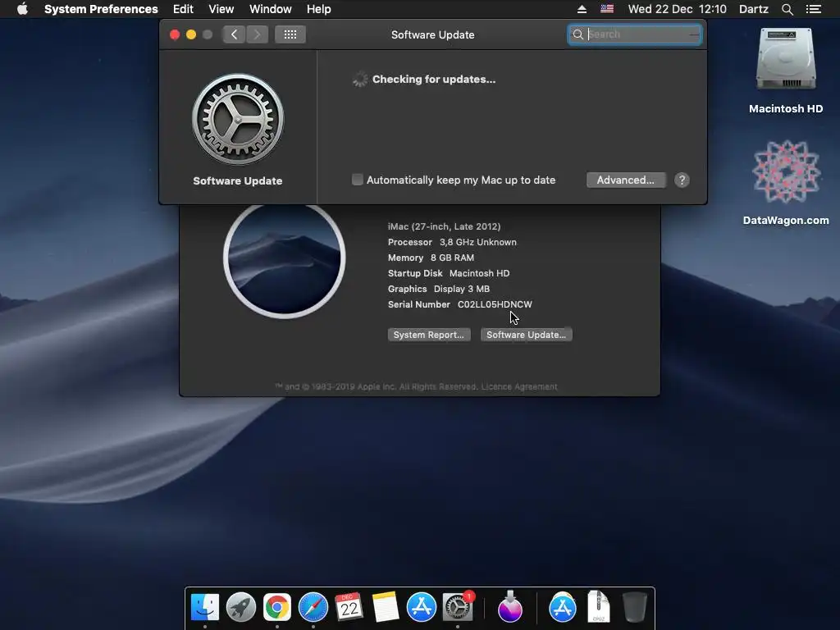
Task: Click the eject icon in menu bar
Action: (582, 9)
